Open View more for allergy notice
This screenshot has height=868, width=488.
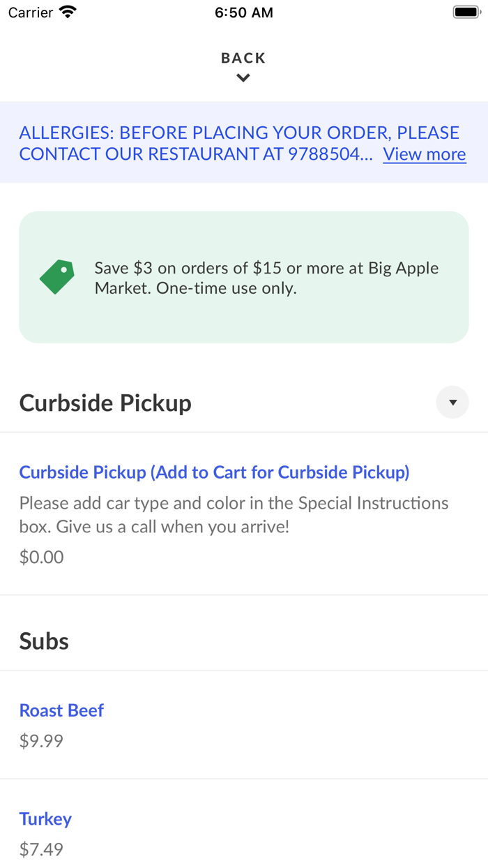coord(424,154)
